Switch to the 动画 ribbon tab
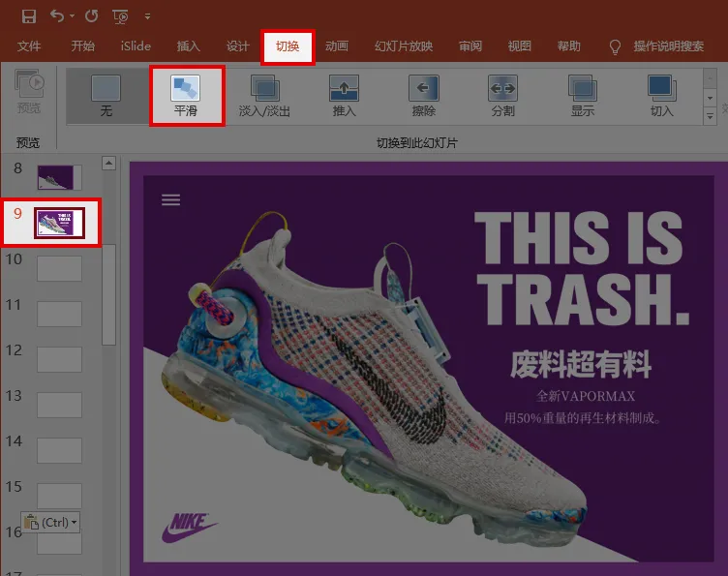 pos(337,45)
